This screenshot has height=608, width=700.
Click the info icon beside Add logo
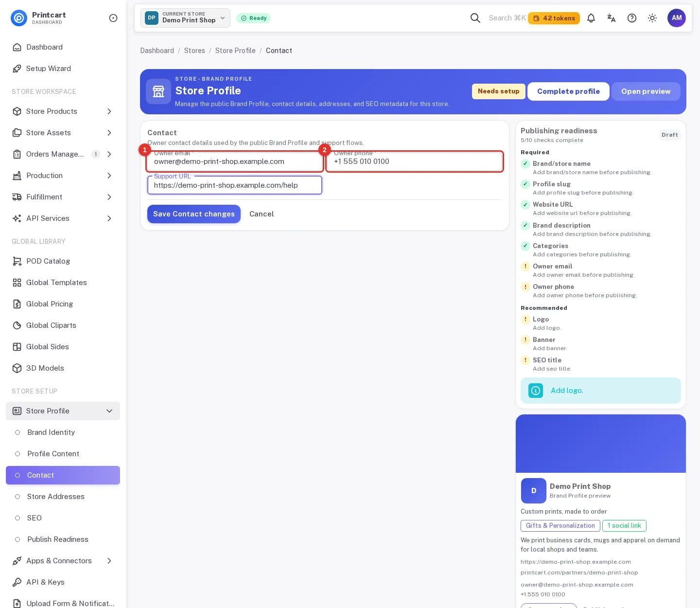[536, 391]
